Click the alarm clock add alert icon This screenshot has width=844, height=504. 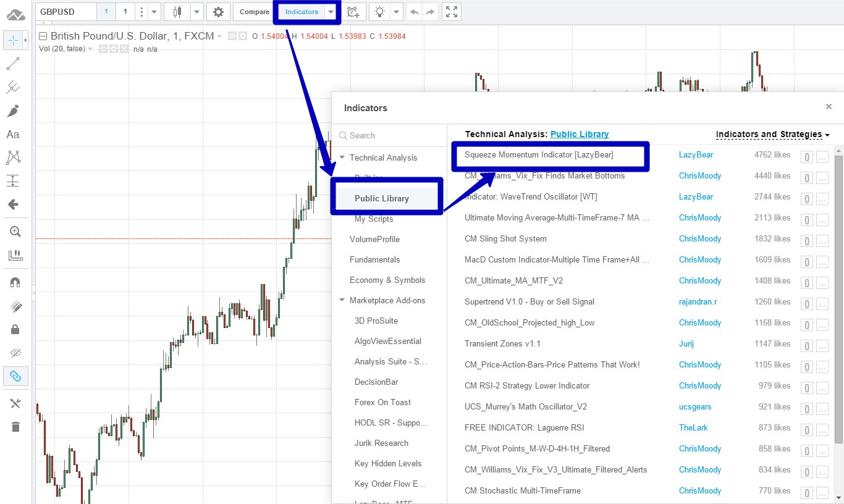(353, 12)
